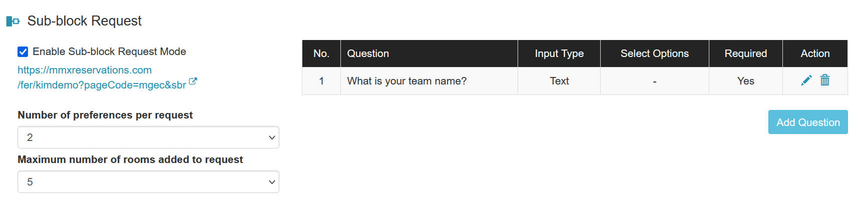868x200 pixels.
Task: Edit the team name question with pencil icon
Action: pos(806,80)
